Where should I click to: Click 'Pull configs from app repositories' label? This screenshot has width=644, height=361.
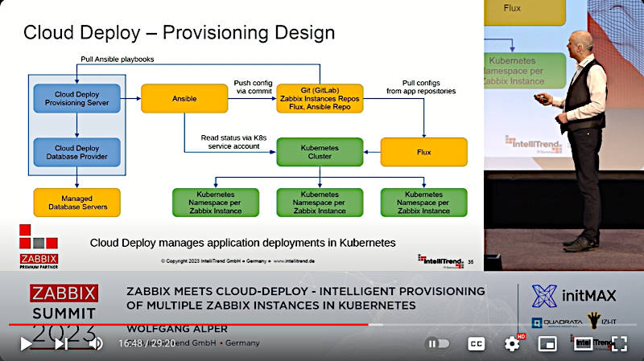click(421, 87)
